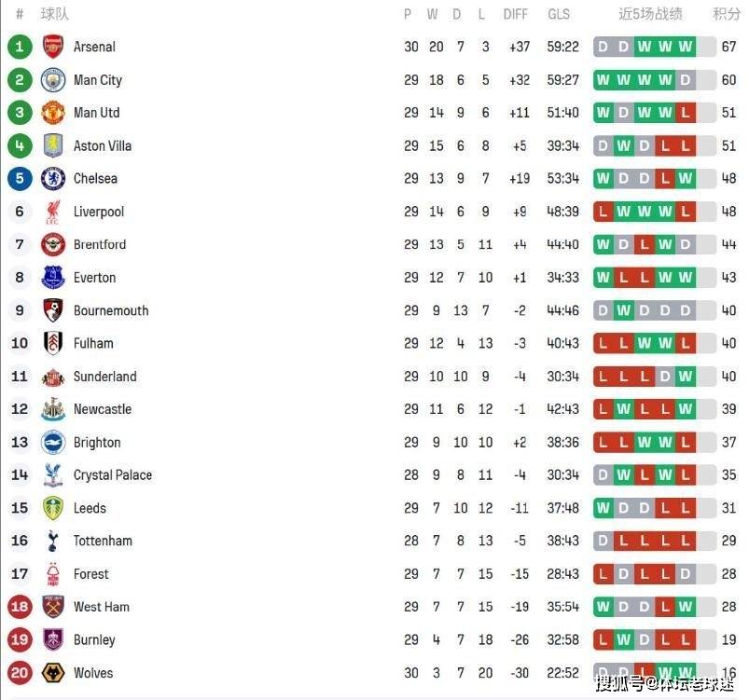This screenshot has height=700, width=749.
Task: Click the Crystal Palace team name
Action: [113, 475]
